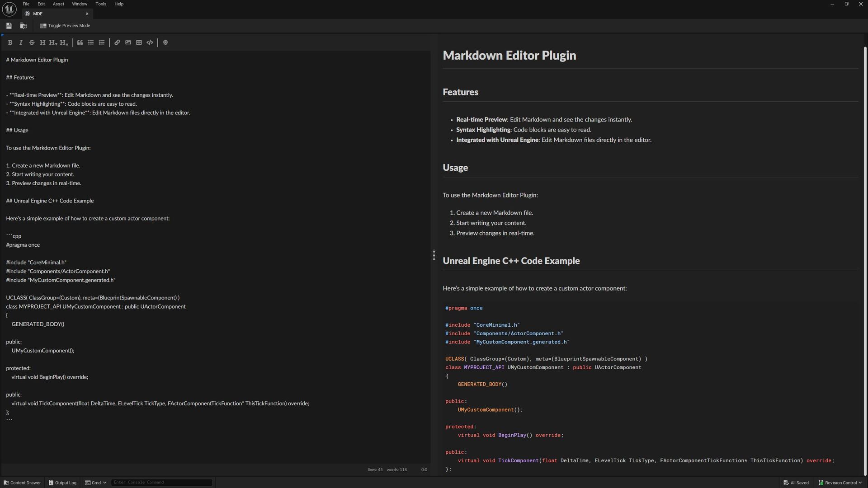Apply strikethrough formatting
The image size is (868, 488).
(32, 42)
